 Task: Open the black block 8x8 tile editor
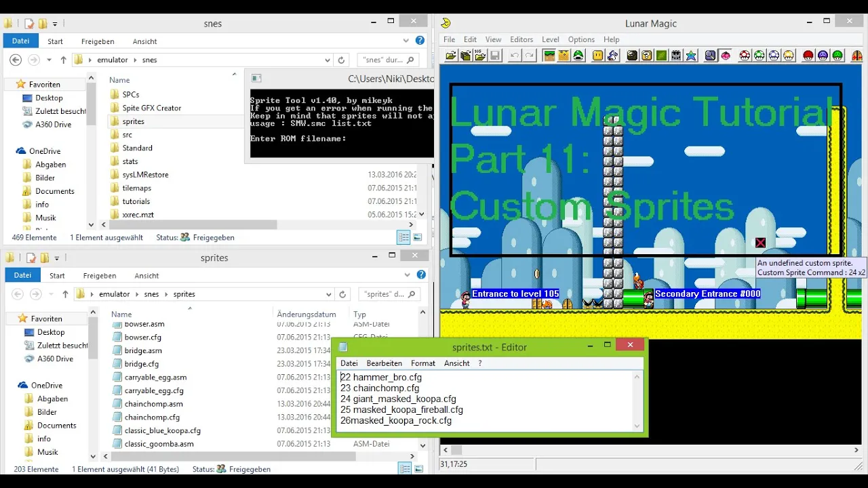coord(632,56)
